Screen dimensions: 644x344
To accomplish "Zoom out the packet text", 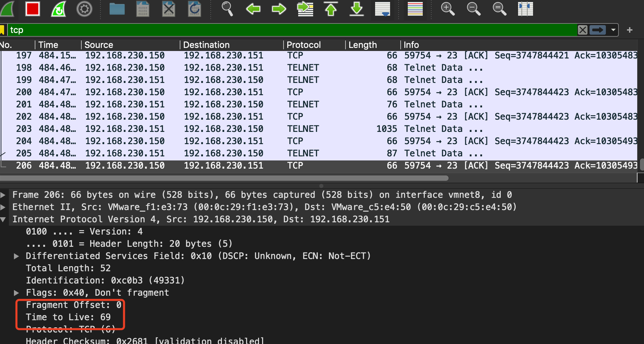I will 474,8.
